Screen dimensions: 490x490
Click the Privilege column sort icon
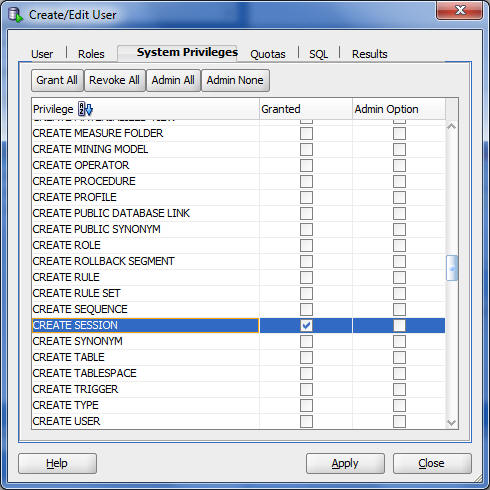click(85, 109)
